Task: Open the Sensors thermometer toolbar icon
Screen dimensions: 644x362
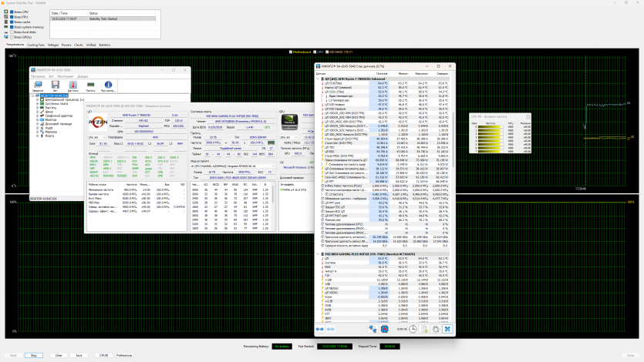Action: coord(72,83)
